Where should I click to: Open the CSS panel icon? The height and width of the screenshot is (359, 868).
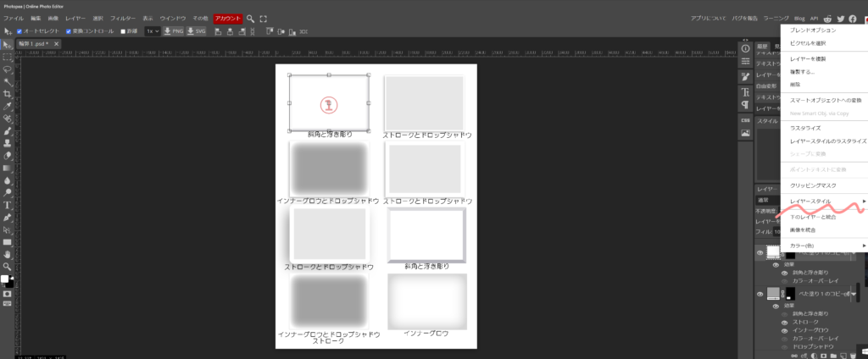tap(745, 119)
